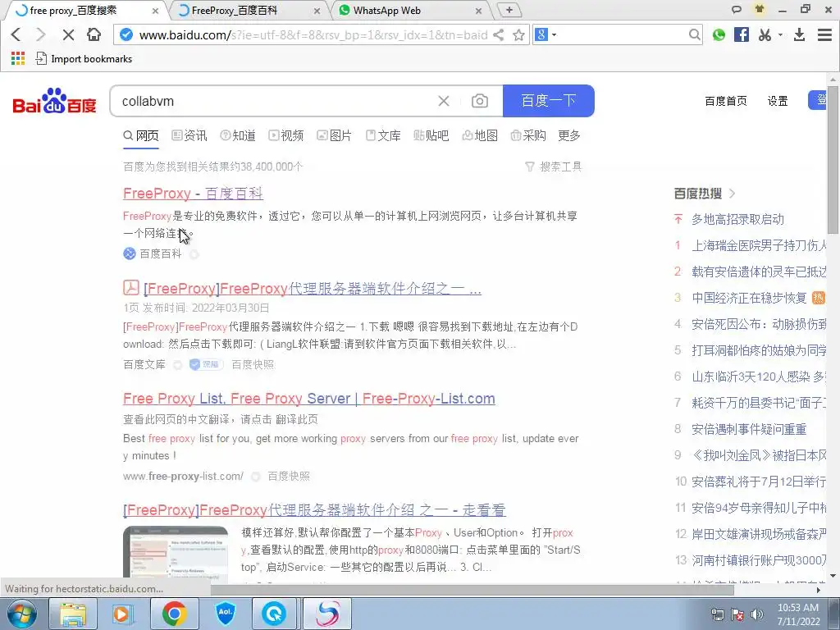The height and width of the screenshot is (630, 840).
Task: Click the camera image search icon
Action: point(479,101)
